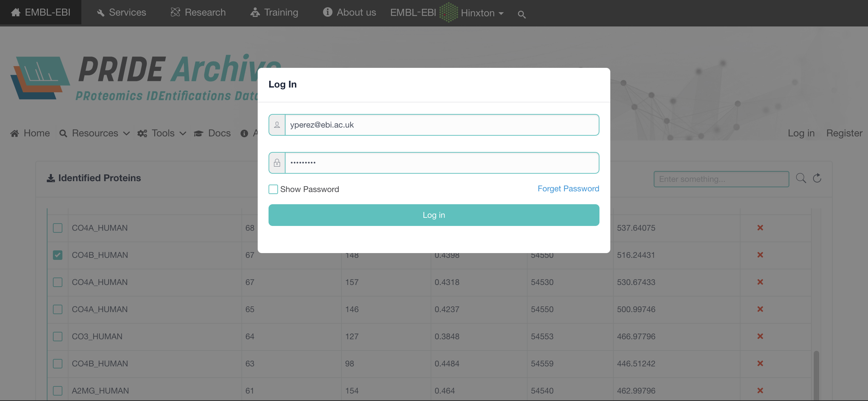The width and height of the screenshot is (868, 401).
Task: Click the wrench icon next to Services
Action: pos(100,12)
